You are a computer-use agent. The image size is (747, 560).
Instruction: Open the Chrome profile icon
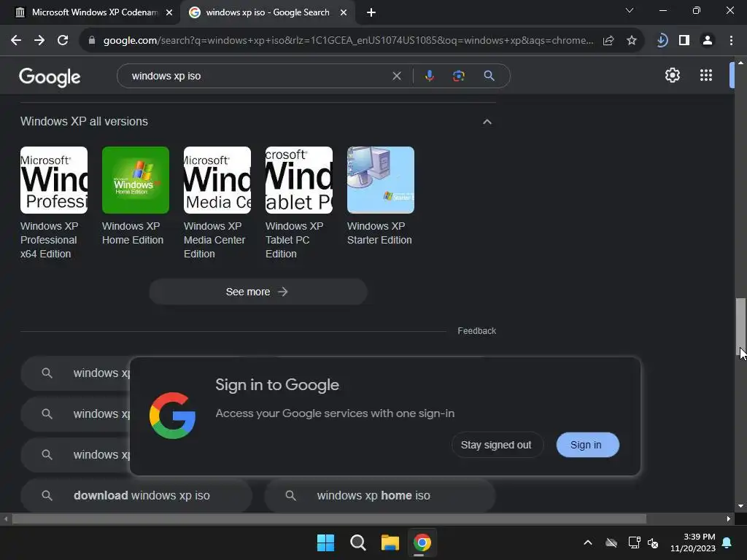pos(708,41)
